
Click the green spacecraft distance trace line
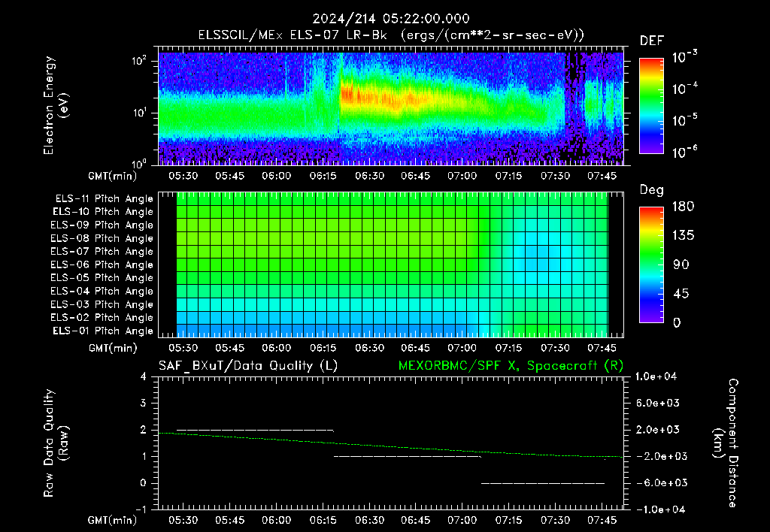391,446
